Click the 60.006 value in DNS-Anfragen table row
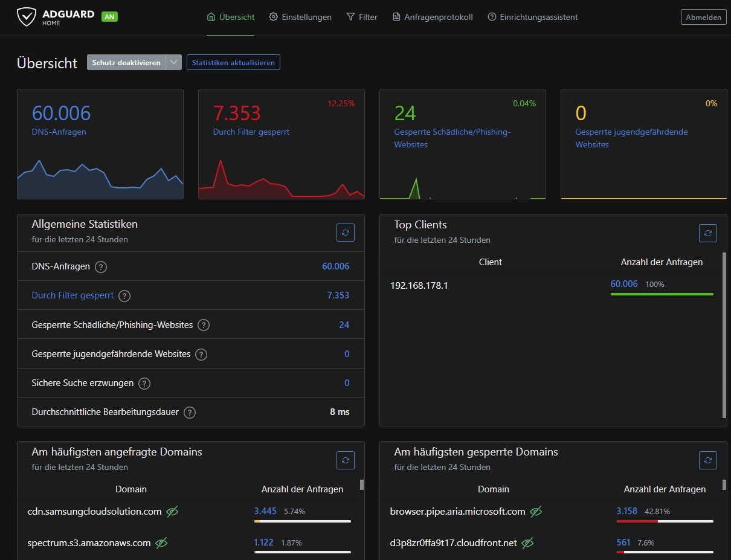 point(335,266)
